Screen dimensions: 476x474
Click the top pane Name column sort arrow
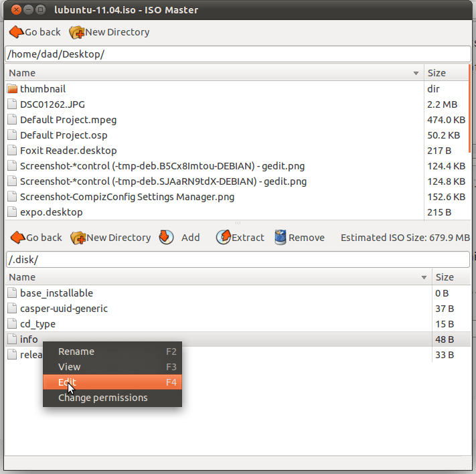(416, 73)
